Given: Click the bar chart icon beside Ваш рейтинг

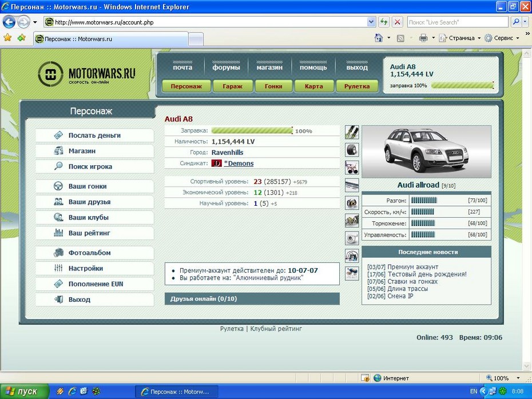Looking at the screenshot, I should tap(58, 233).
